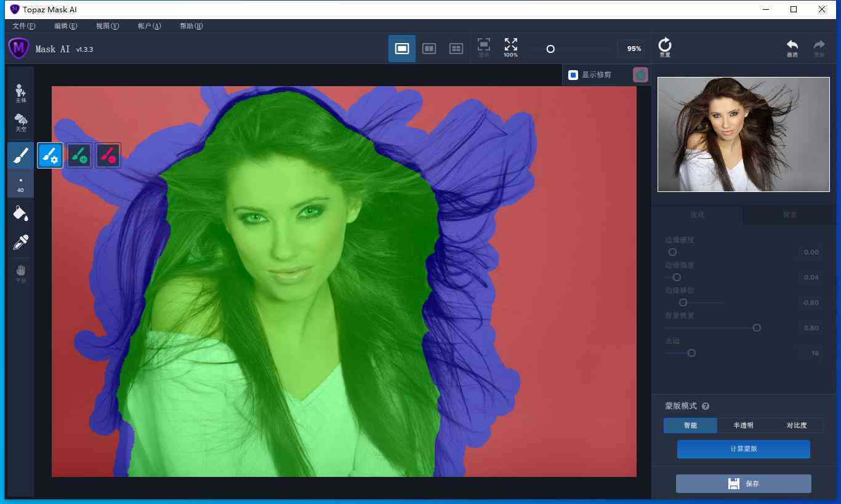Viewport: 841px width, 504px height.
Task: Switch to four-panel view layout
Action: pos(456,49)
